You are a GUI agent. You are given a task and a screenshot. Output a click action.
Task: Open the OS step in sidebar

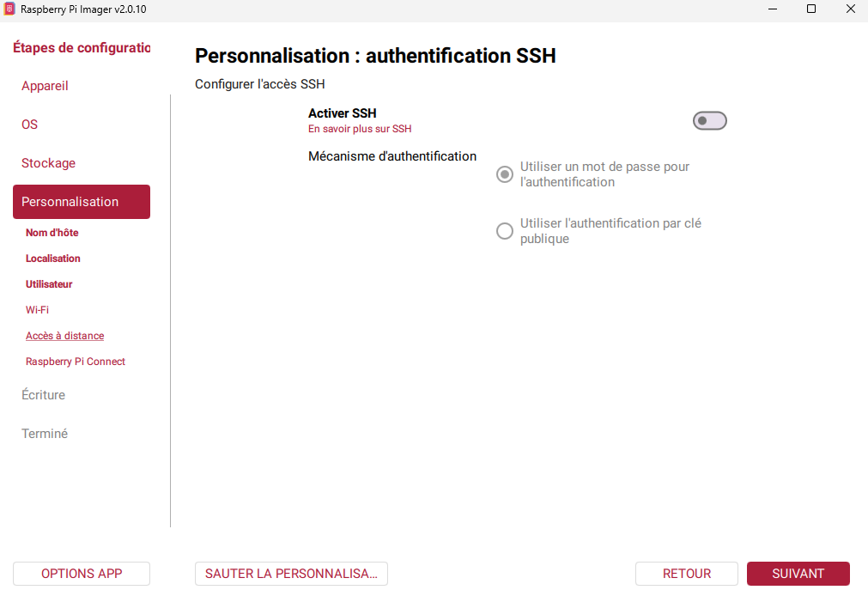(30, 125)
